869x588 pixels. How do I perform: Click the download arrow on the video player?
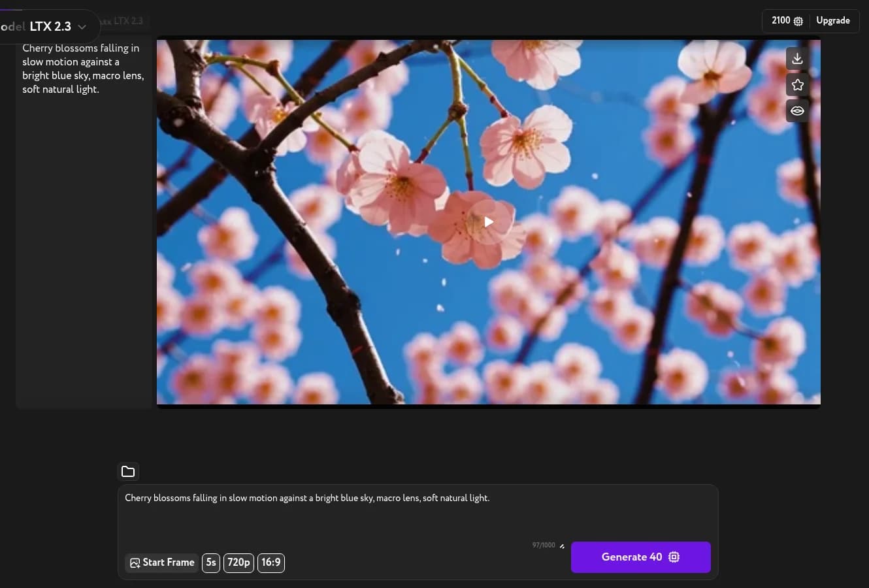pos(797,58)
